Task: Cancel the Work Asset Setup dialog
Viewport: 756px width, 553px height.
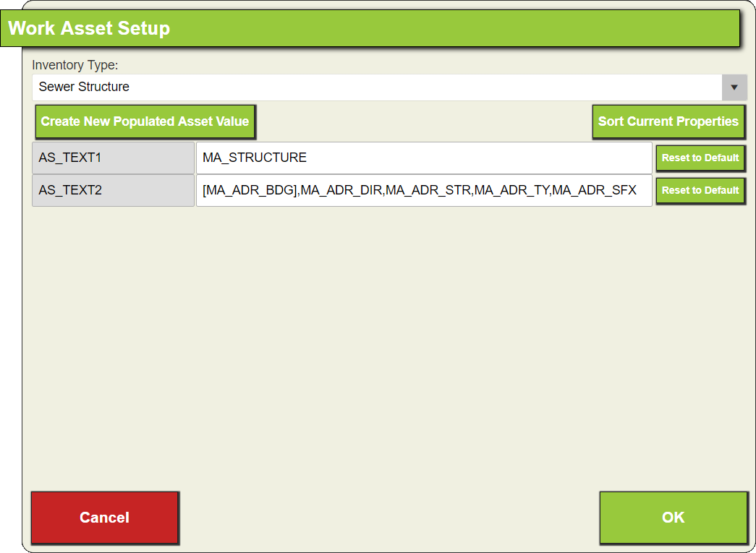Action: click(105, 518)
